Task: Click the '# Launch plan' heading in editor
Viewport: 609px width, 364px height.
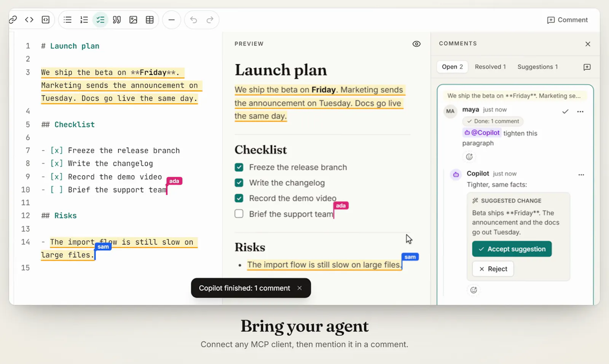Action: click(x=70, y=46)
